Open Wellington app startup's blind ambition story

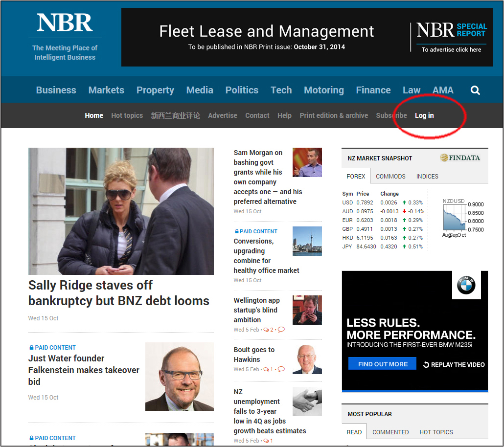[x=256, y=310]
